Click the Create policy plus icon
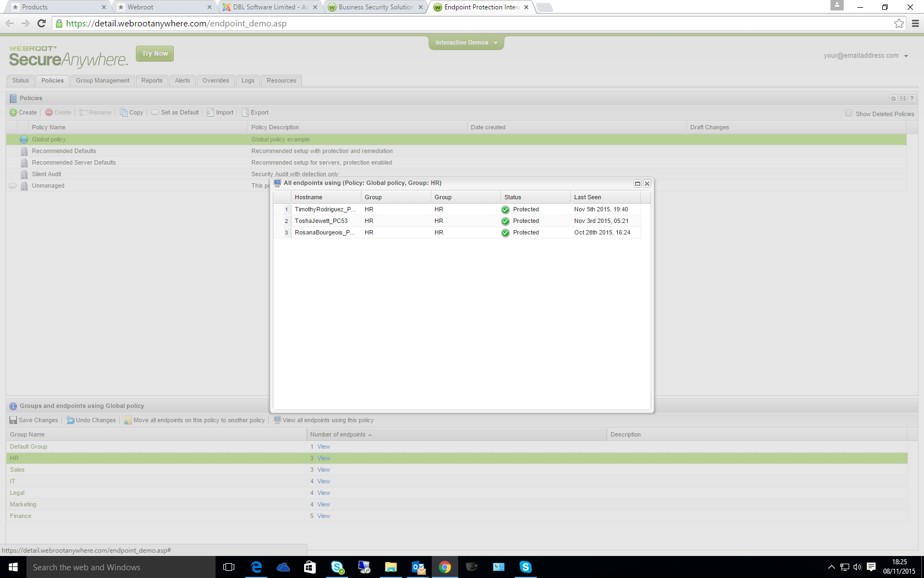Screen dimensions: 924x578 (x=13, y=112)
